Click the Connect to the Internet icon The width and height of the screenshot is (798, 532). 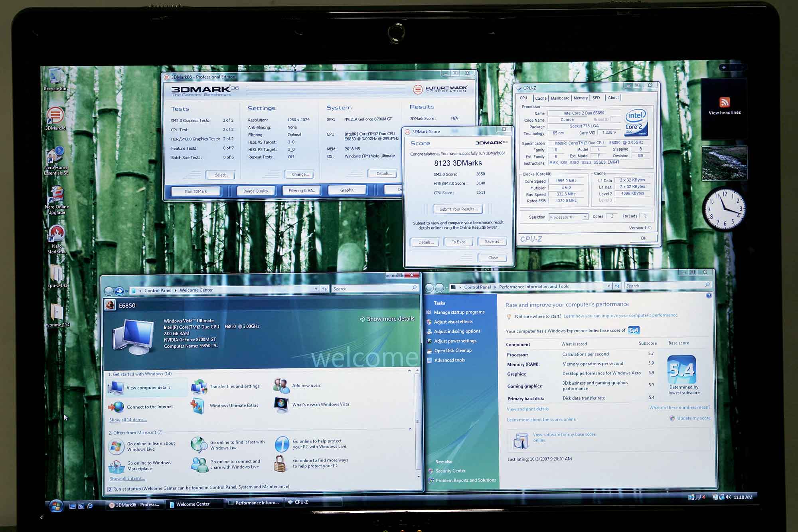click(x=117, y=407)
